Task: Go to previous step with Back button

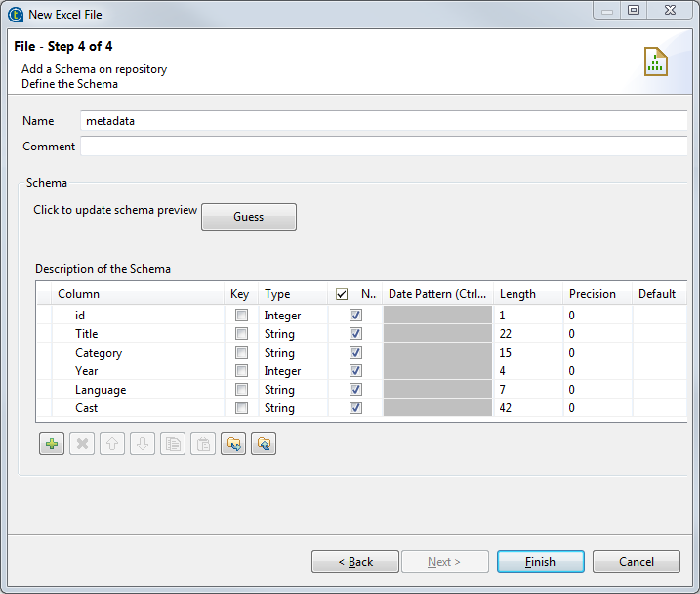Action: [355, 562]
